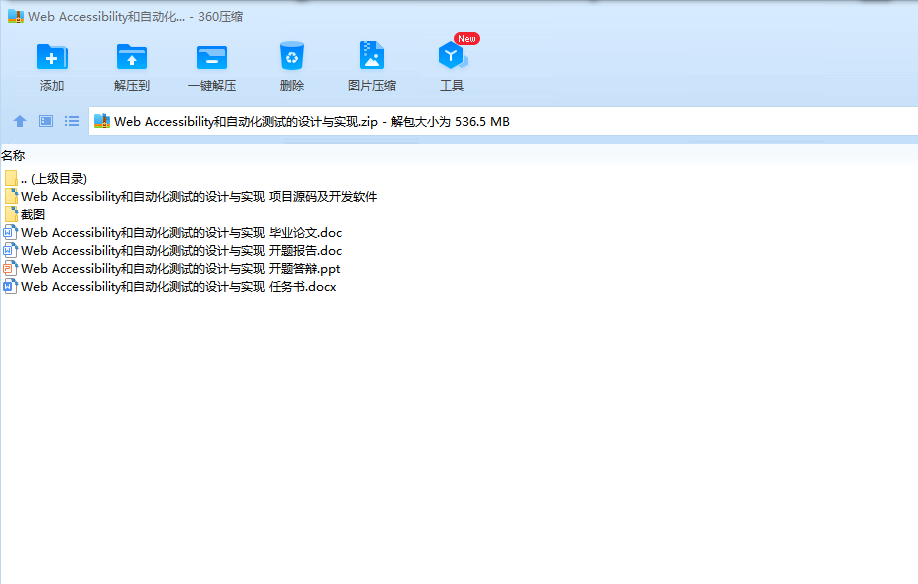
Task: Select the 截图 folder name
Action: click(x=33, y=215)
